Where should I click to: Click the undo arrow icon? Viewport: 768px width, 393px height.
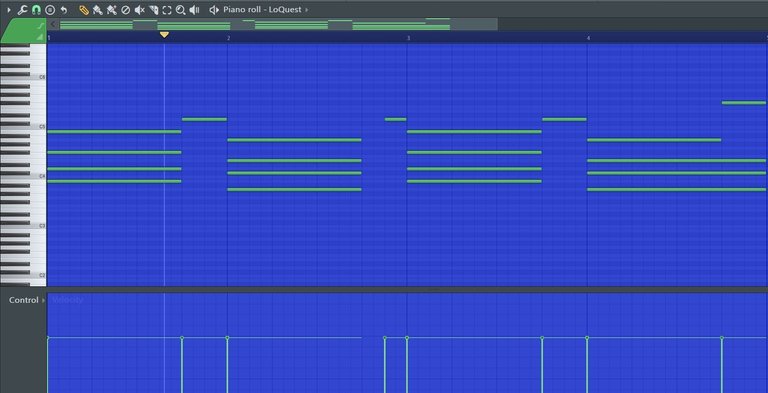click(x=64, y=10)
